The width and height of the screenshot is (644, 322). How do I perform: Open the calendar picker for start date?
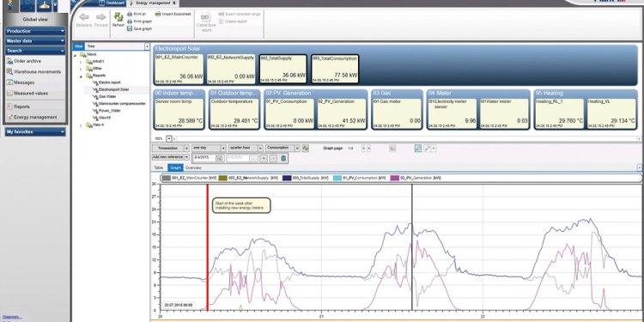pos(219,158)
